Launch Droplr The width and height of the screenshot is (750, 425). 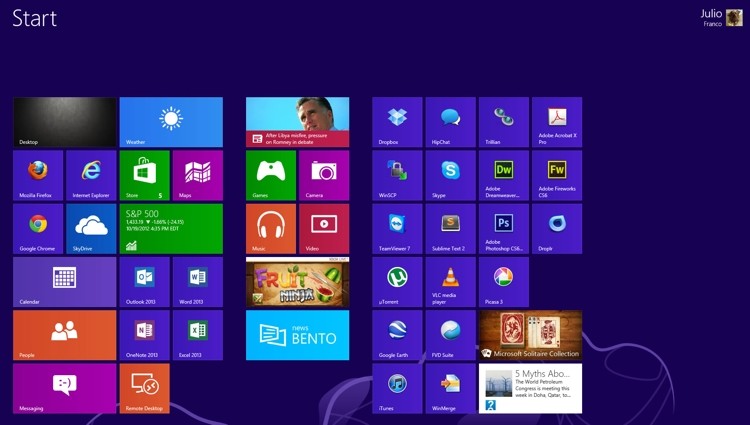pos(557,229)
